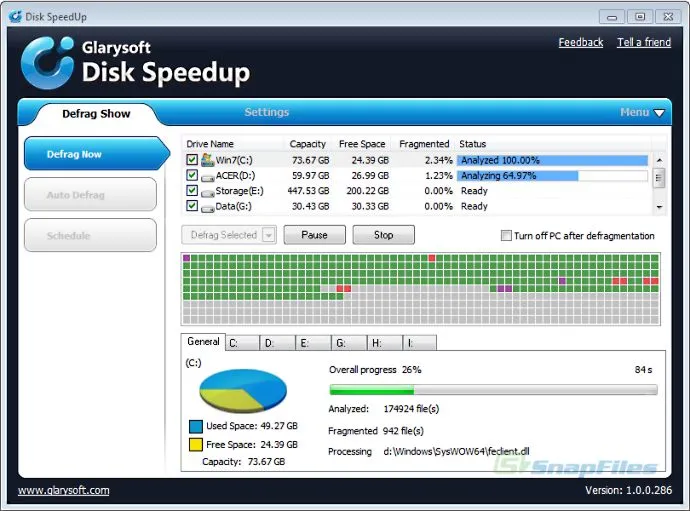This screenshot has width=690, height=511.
Task: Click the Storage(E:) drive icon
Action: (x=208, y=191)
